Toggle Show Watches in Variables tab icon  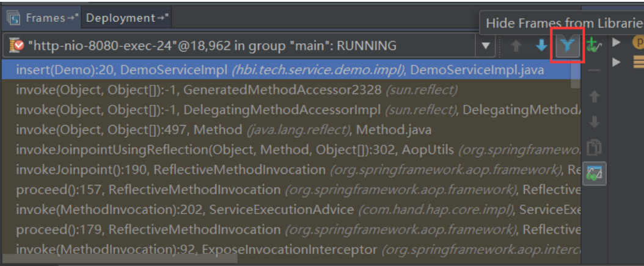[x=595, y=174]
